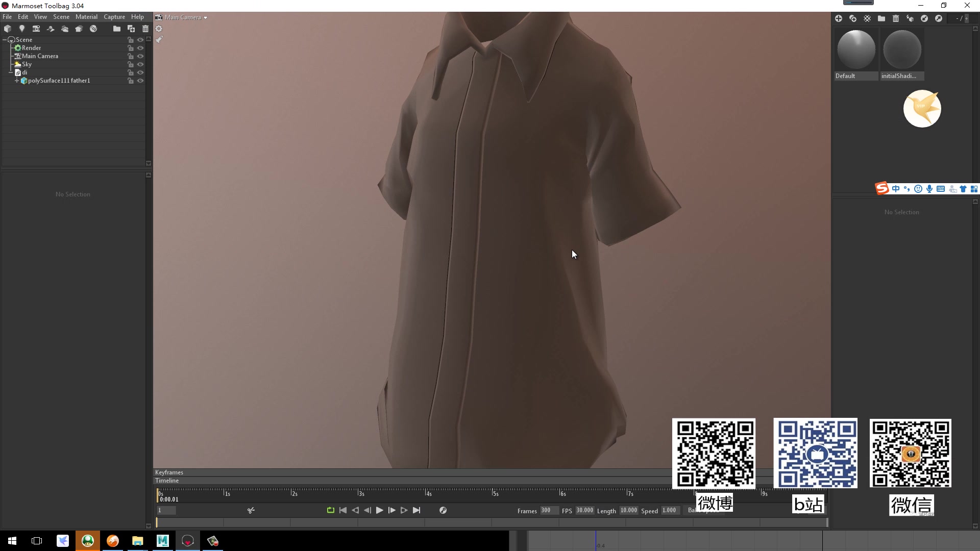The height and width of the screenshot is (551, 980).
Task: Click the scissors keyframe icon
Action: coord(251,510)
